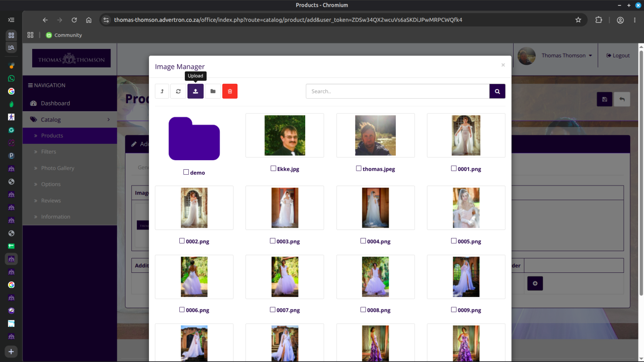Viewport: 644px width, 362px height.
Task: Toggle the NAVIGATION hamburger menu
Action: pyautogui.click(x=47, y=85)
